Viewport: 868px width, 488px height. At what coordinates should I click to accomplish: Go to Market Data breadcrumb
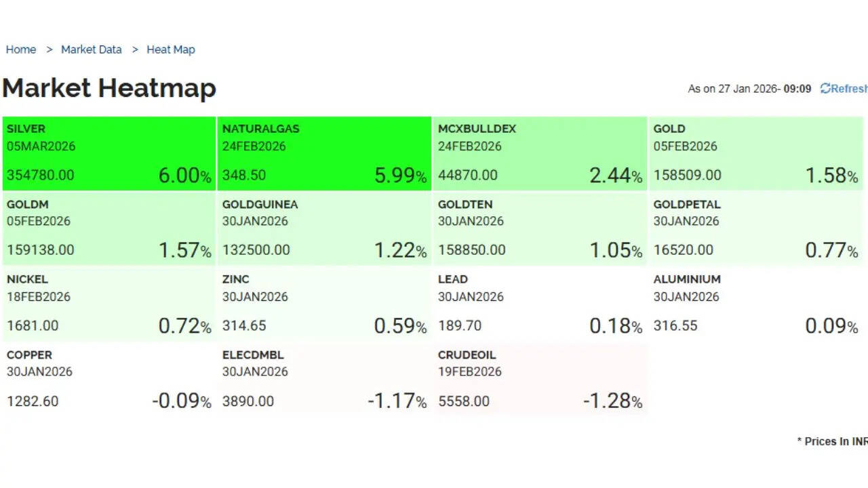click(x=92, y=49)
